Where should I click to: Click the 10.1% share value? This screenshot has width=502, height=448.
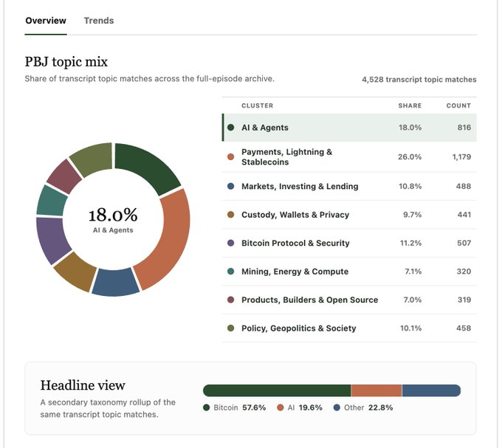pos(410,328)
